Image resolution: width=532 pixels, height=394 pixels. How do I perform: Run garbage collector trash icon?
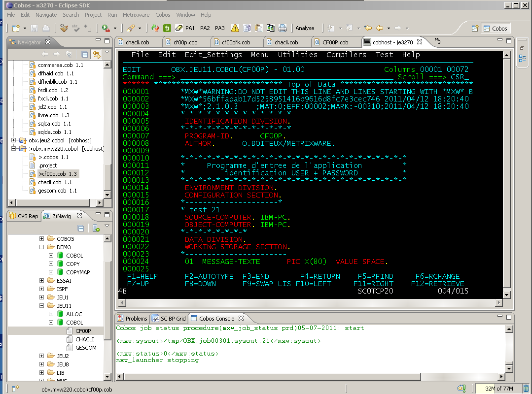(x=526, y=389)
